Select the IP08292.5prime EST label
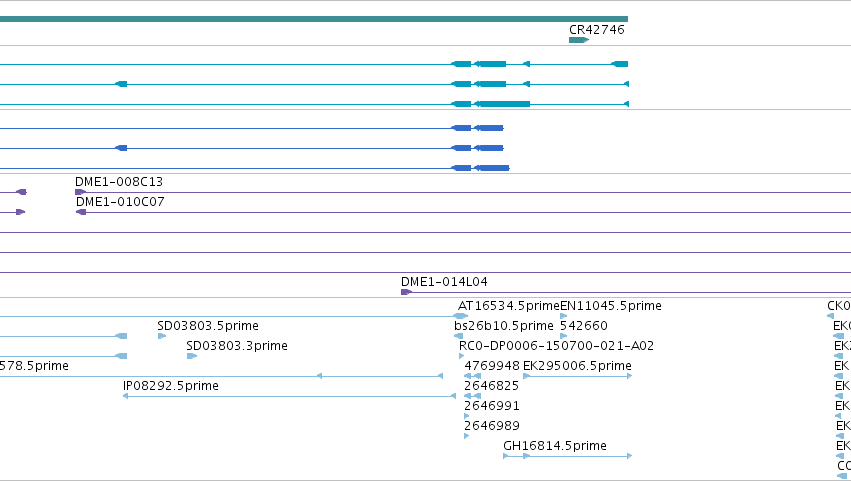This screenshot has width=851, height=481. (x=171, y=386)
